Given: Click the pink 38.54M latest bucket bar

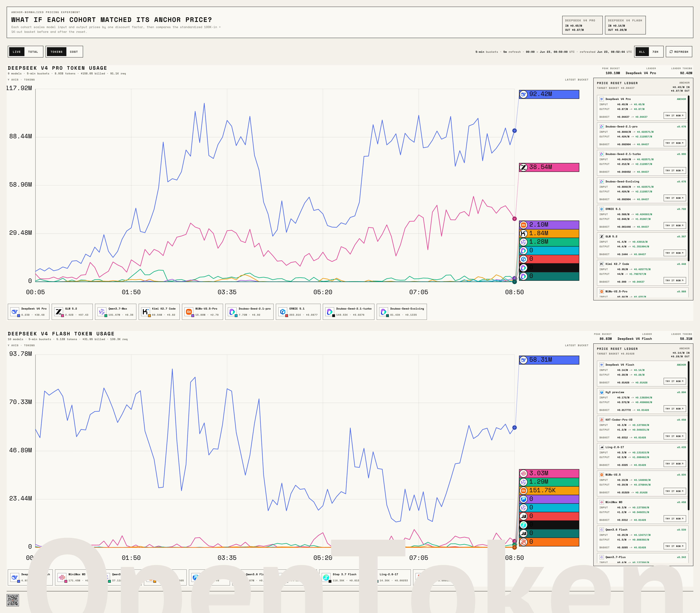Looking at the screenshot, I should point(549,167).
